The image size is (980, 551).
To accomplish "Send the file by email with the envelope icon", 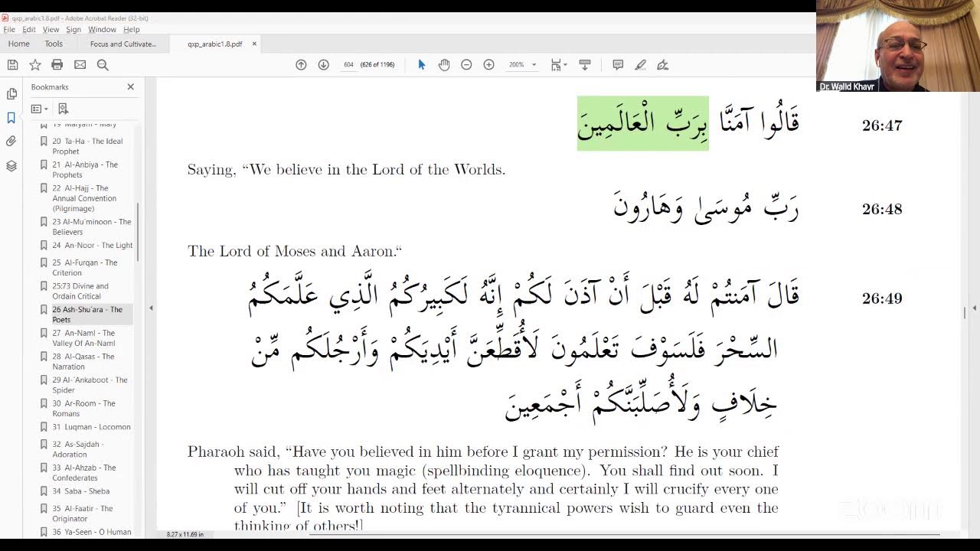I will (x=80, y=65).
